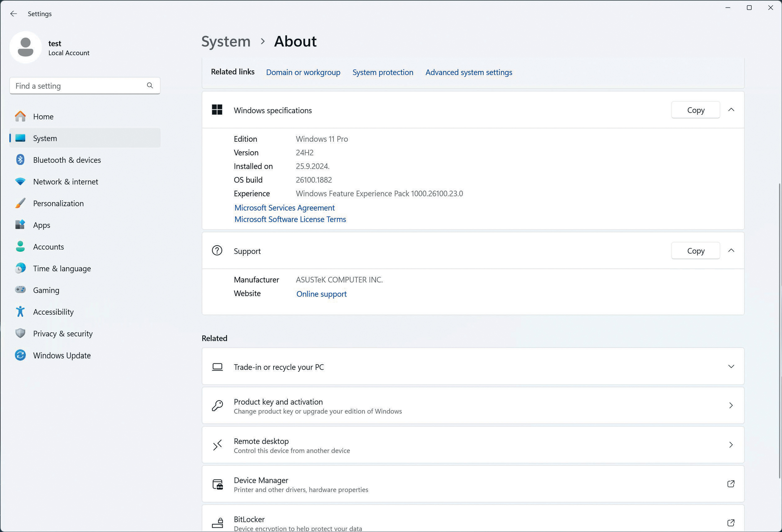
Task: Maximize the Settings window
Action: (749, 8)
